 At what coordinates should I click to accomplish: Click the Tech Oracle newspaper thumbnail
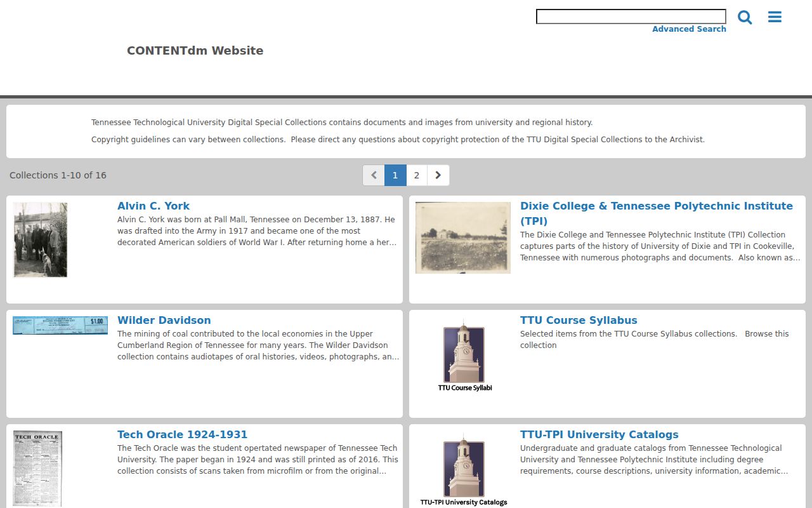coord(38,469)
